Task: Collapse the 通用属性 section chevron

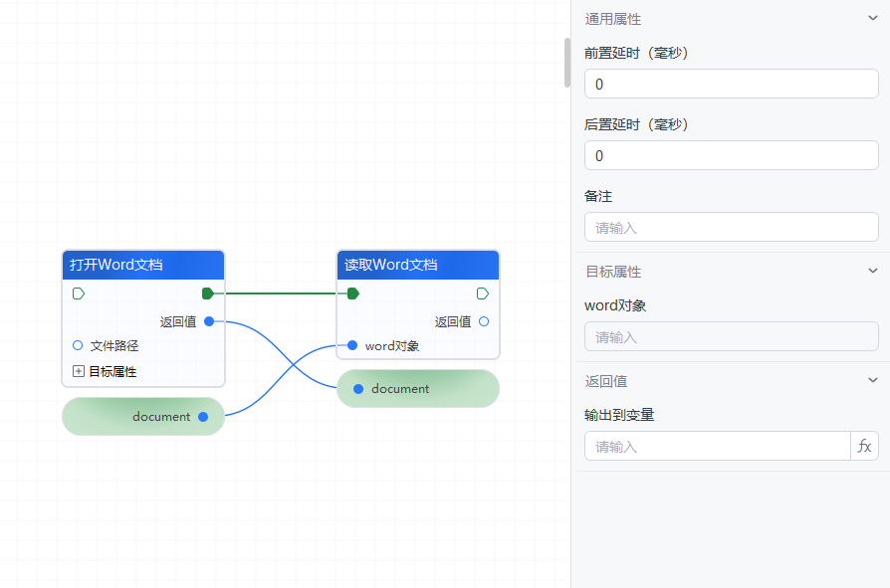Action: pos(873,19)
